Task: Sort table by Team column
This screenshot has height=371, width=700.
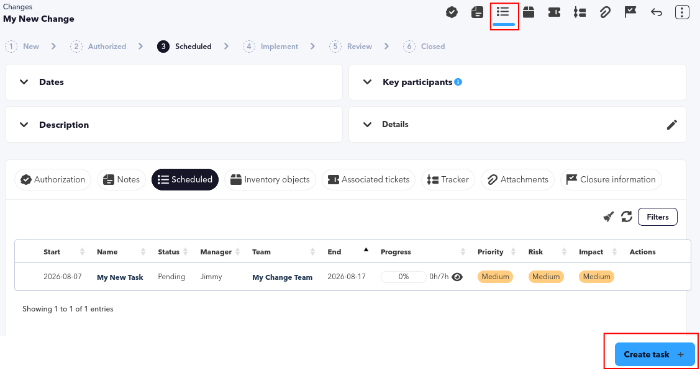Action: [x=312, y=252]
